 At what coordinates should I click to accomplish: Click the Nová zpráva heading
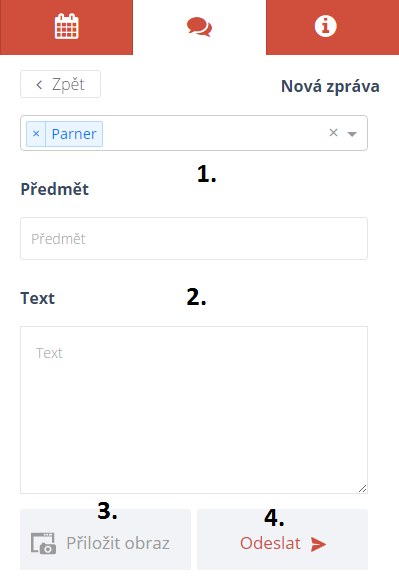[330, 86]
